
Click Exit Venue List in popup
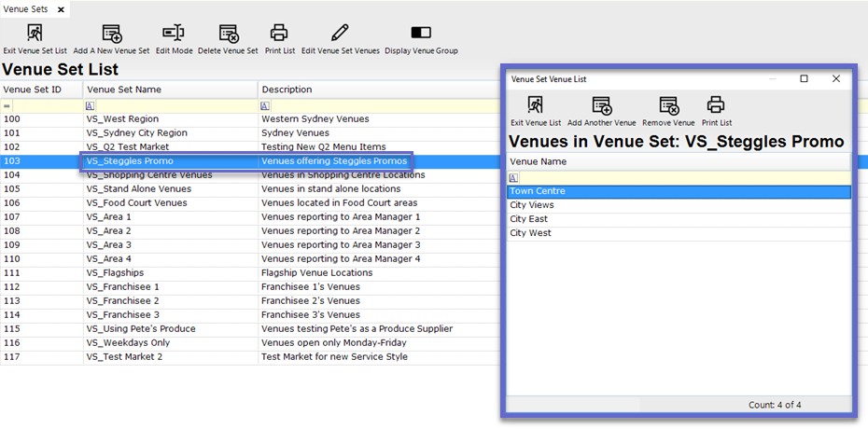536,106
